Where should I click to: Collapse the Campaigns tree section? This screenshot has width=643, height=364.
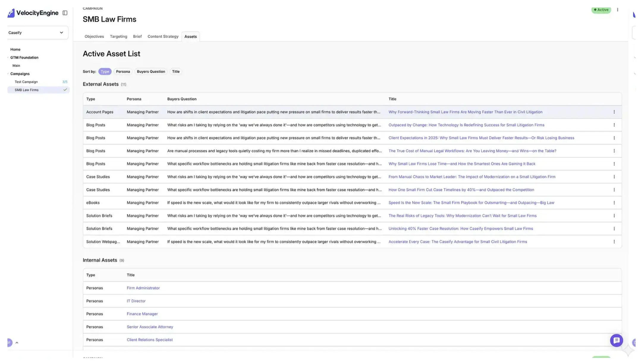pos(8,74)
